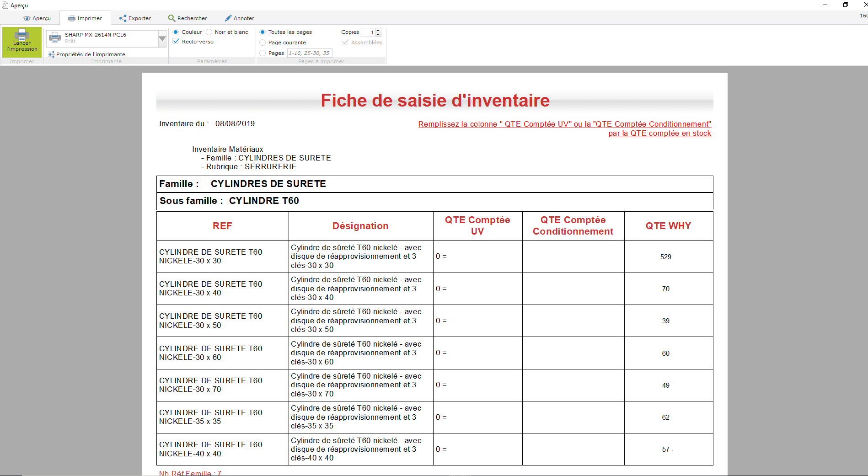Expand the printer selection dropdown arrow
Image resolution: width=868 pixels, height=476 pixels.
pyautogui.click(x=162, y=39)
